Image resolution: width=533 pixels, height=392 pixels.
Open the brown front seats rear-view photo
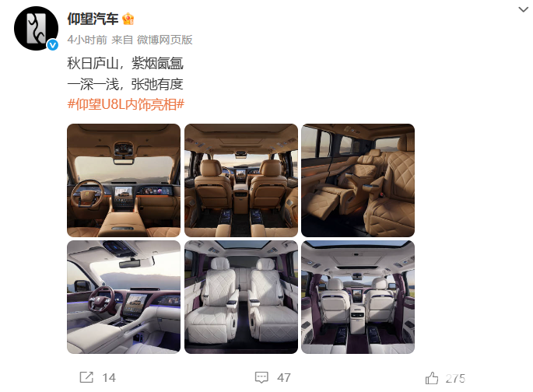pyautogui.click(x=241, y=180)
